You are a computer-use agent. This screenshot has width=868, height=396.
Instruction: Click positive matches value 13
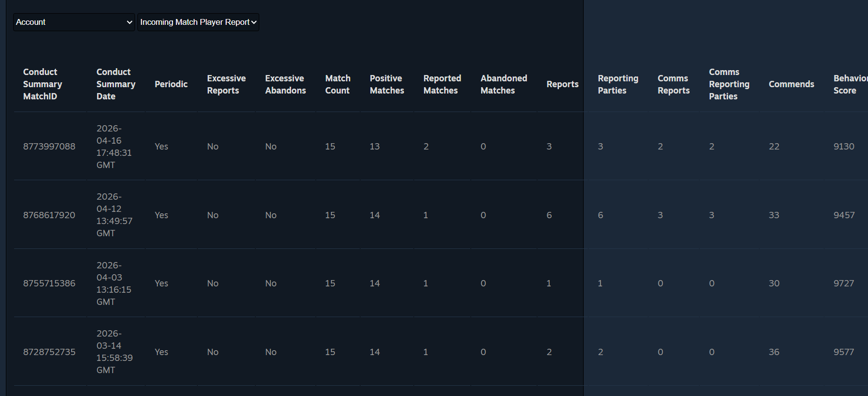point(375,147)
